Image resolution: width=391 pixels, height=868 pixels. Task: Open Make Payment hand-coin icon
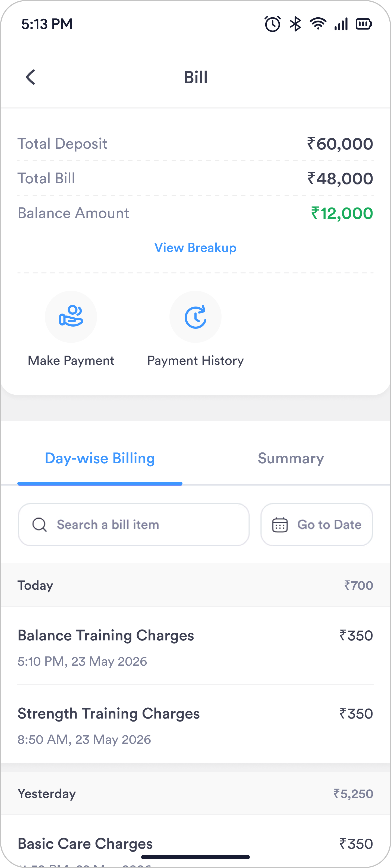(x=71, y=316)
